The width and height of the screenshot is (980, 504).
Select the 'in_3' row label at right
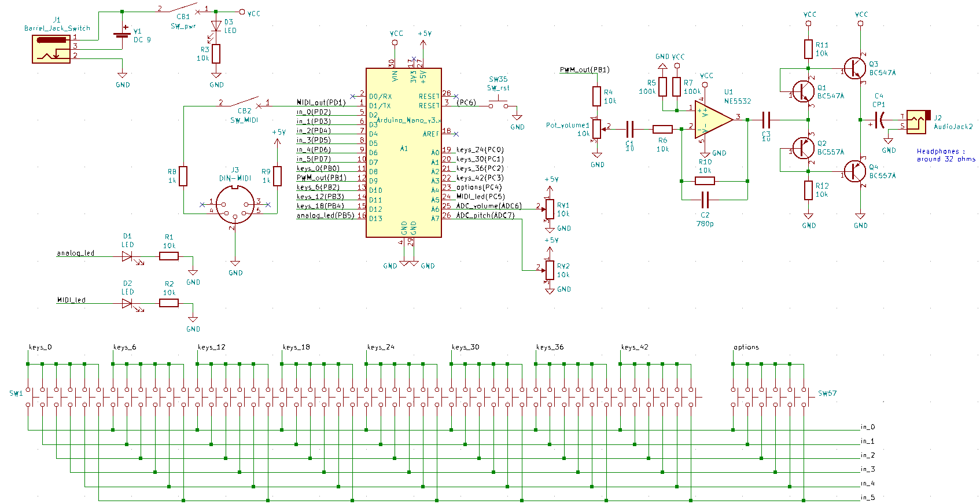coord(868,469)
